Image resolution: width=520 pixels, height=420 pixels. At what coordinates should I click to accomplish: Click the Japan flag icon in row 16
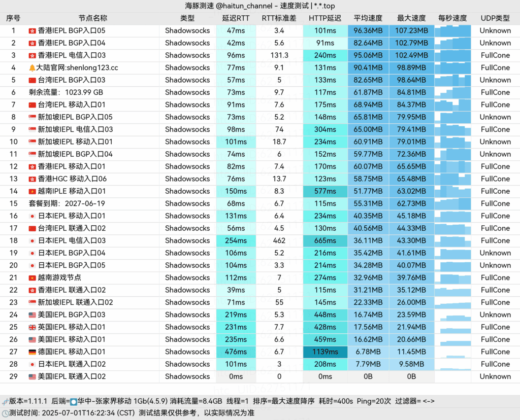pos(32,216)
